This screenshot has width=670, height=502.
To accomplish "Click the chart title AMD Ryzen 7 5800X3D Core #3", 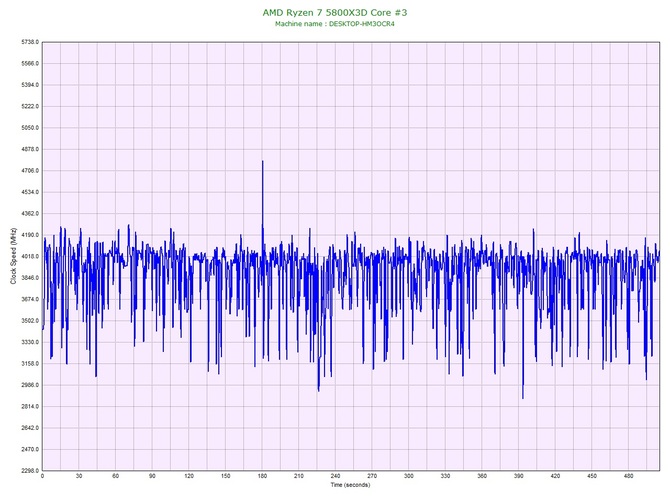I will (335, 12).
